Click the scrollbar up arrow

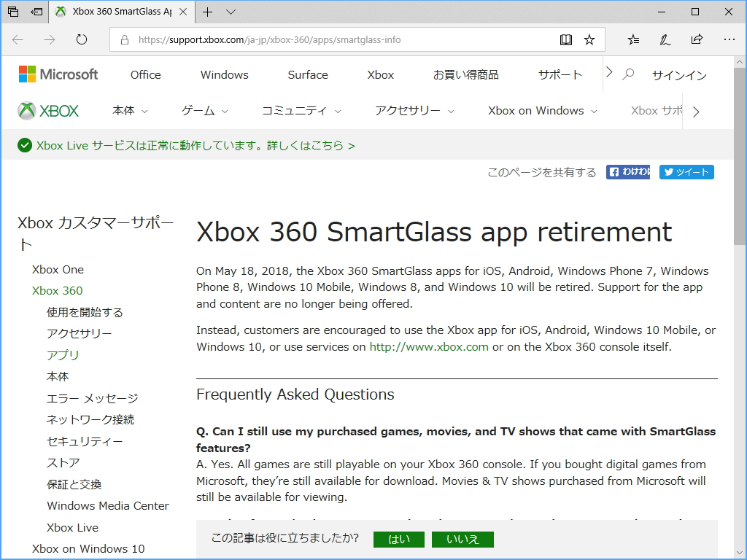740,62
